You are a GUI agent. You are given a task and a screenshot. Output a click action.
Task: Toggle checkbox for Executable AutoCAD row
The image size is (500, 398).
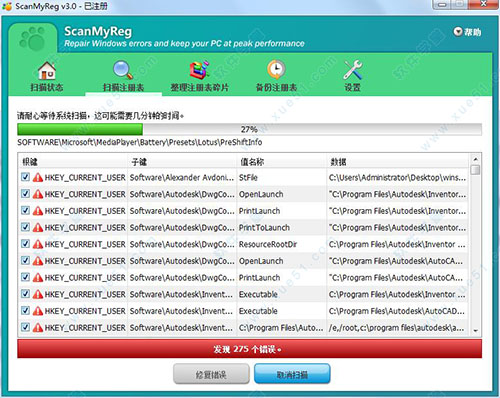pos(25,310)
